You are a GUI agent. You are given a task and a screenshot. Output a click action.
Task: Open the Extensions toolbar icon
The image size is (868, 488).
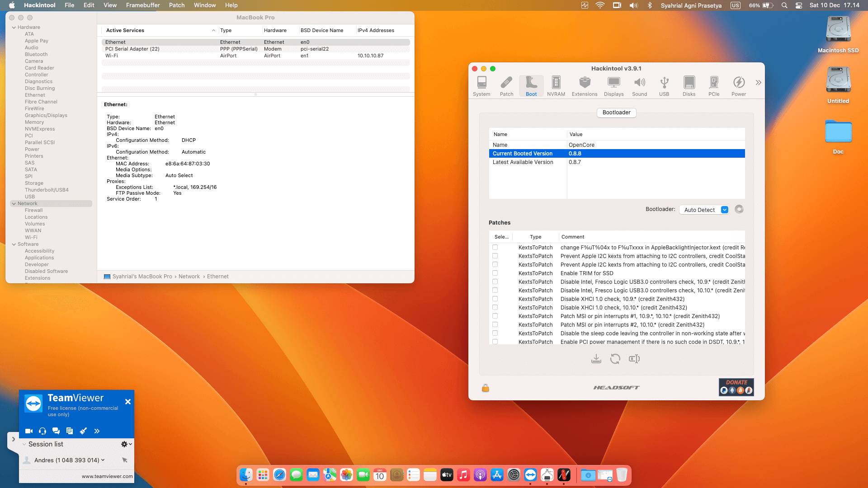tap(584, 86)
